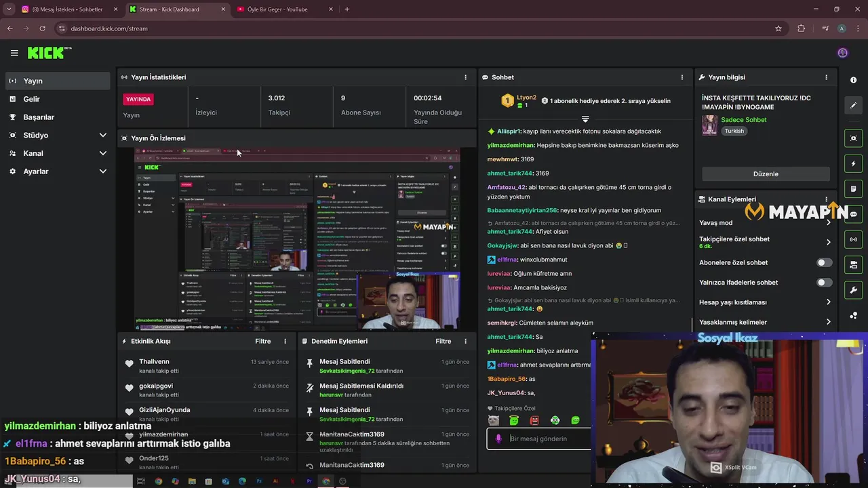This screenshot has height=488, width=868.
Task: Open Kanal Eylemleri panel three-dot menu
Action: (826, 199)
